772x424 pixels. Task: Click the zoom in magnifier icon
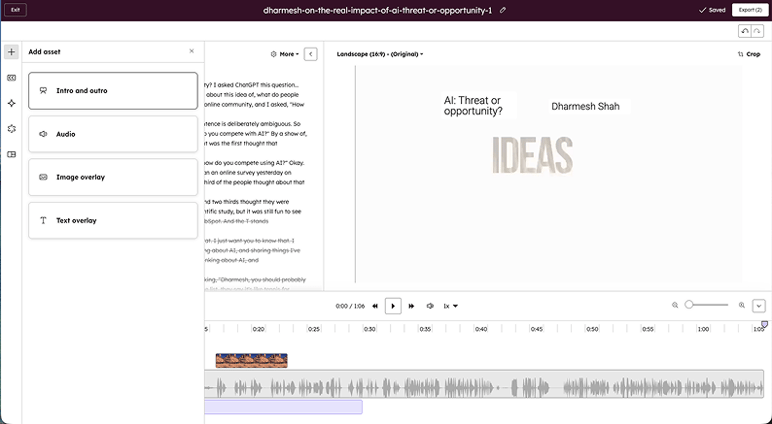coord(742,305)
